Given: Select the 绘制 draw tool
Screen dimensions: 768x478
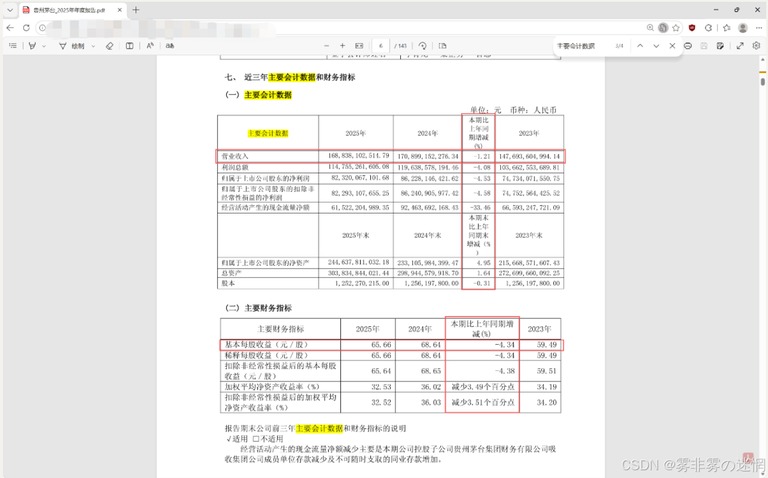Looking at the screenshot, I should [72, 46].
